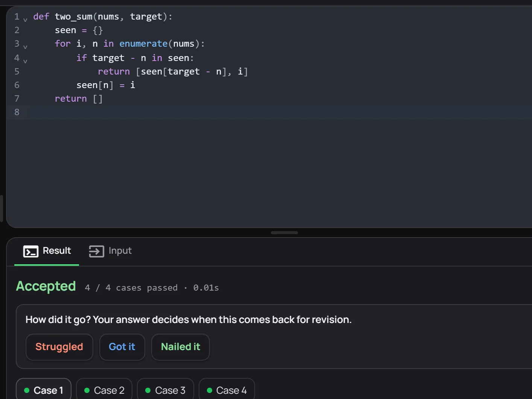The width and height of the screenshot is (532, 399).
Task: Click the panel divider handle between editor and results
Action: point(284,233)
